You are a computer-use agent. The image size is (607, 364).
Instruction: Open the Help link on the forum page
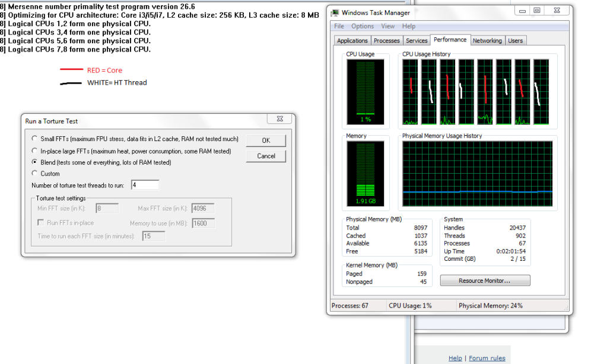[x=455, y=358]
